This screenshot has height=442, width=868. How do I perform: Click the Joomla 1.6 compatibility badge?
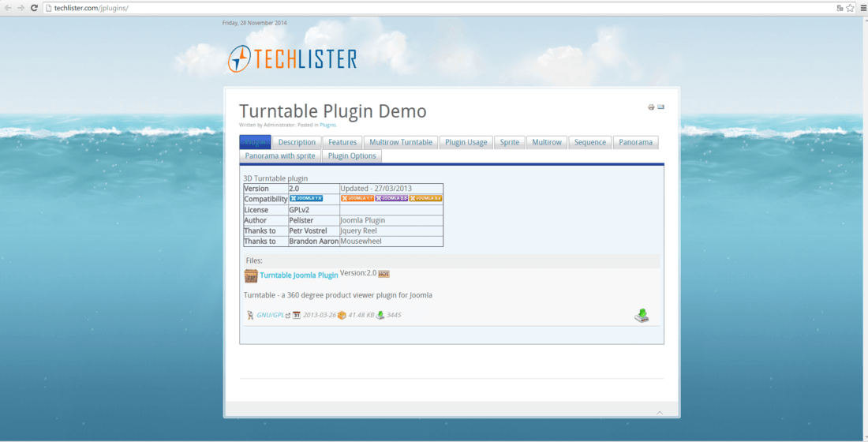tap(306, 198)
